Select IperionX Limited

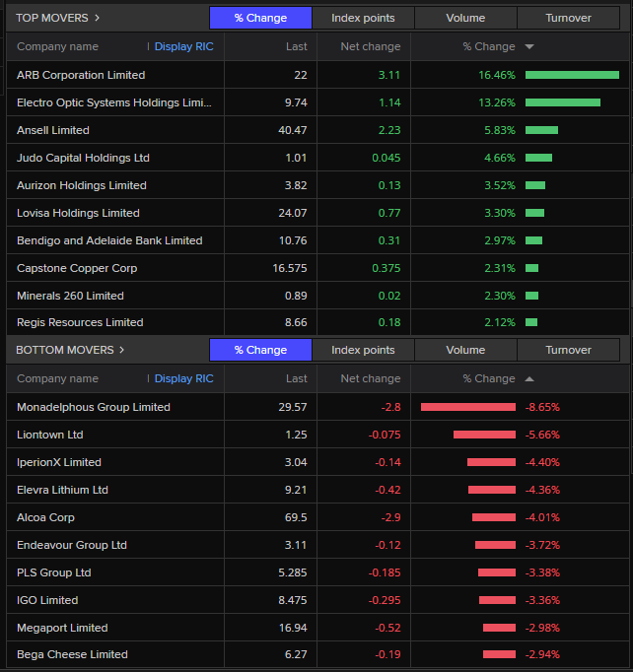(59, 462)
